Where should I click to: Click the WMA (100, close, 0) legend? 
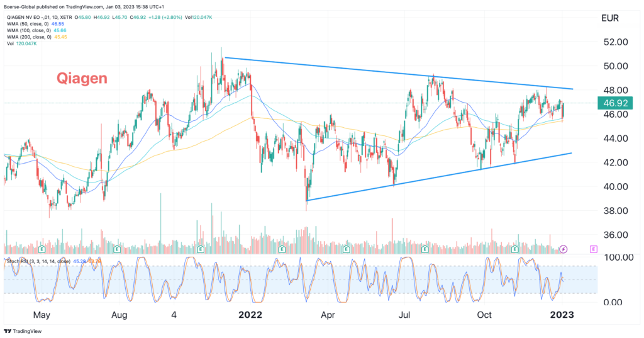point(30,30)
